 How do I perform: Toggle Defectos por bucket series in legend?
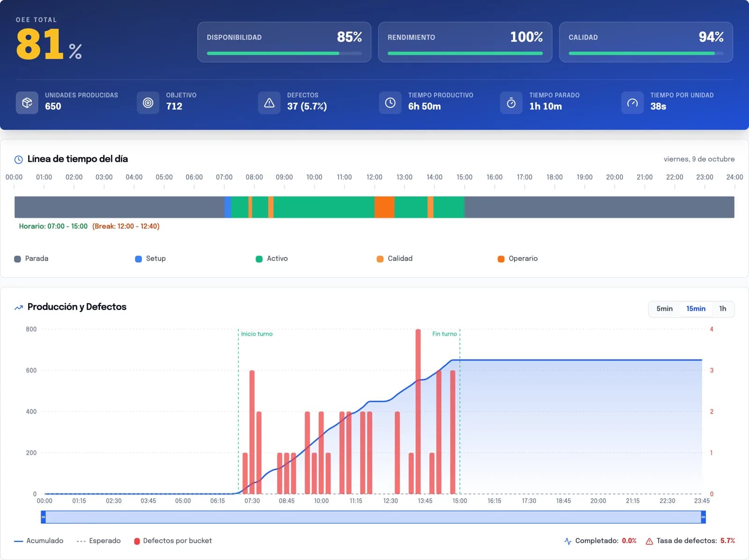click(173, 541)
